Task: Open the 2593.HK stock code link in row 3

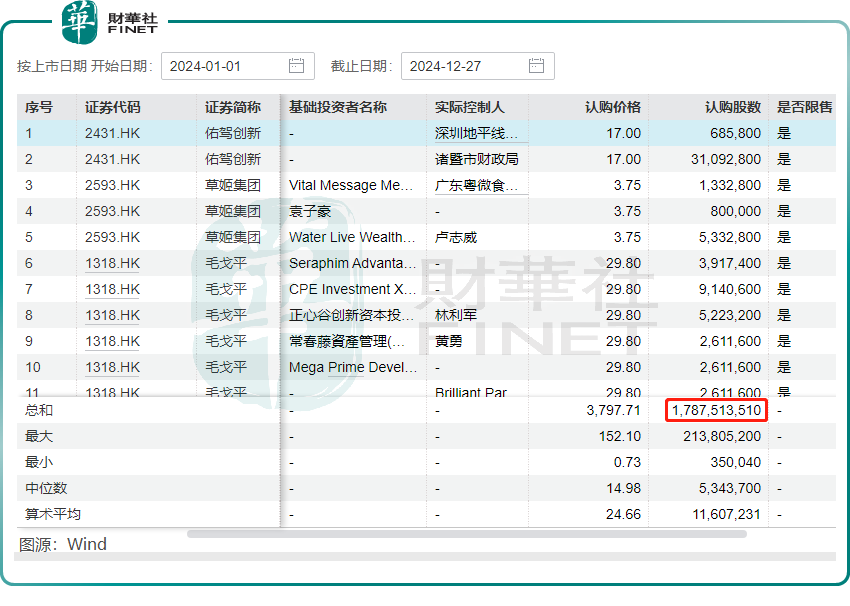Action: [x=110, y=186]
